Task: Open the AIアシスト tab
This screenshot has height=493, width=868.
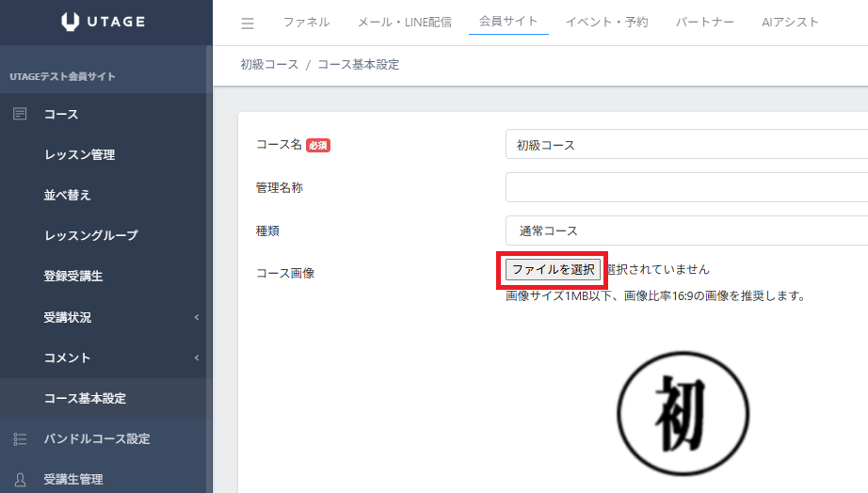Action: tap(790, 22)
